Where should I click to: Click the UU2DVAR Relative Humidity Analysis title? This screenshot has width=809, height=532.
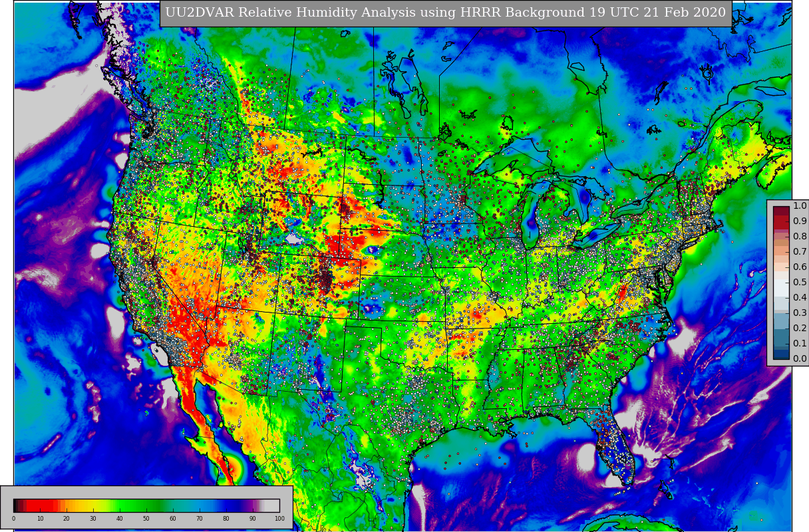446,13
